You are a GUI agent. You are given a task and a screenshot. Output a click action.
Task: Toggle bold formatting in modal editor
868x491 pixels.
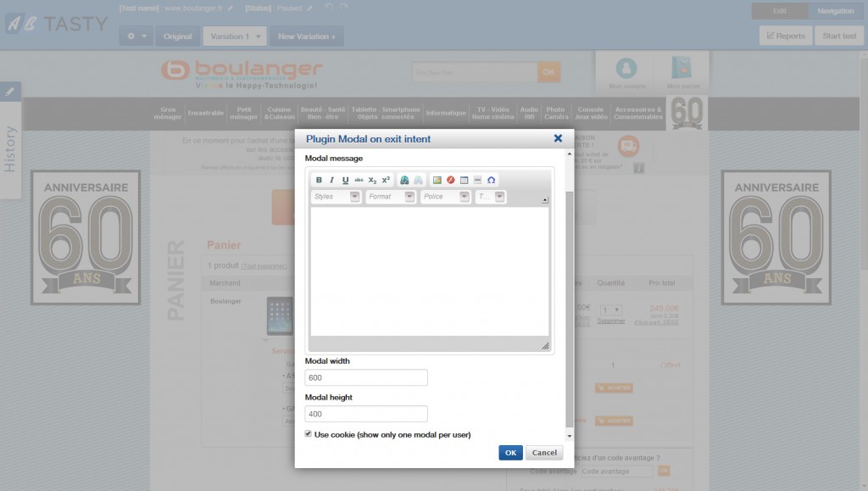click(x=319, y=180)
